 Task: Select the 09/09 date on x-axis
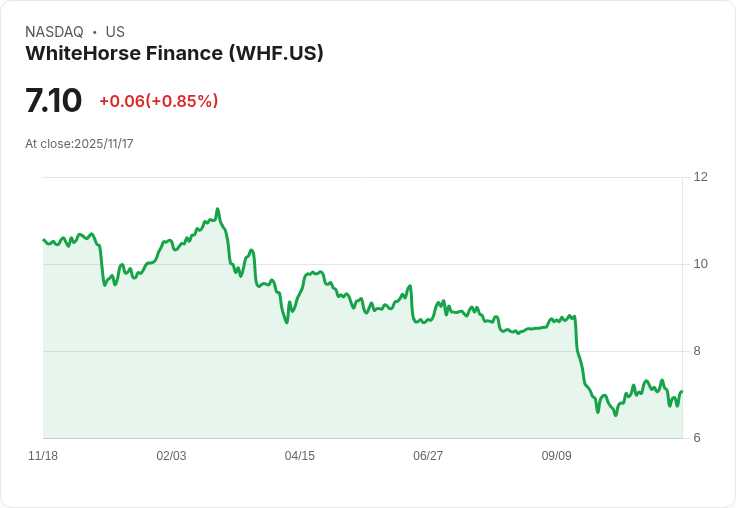point(557,456)
